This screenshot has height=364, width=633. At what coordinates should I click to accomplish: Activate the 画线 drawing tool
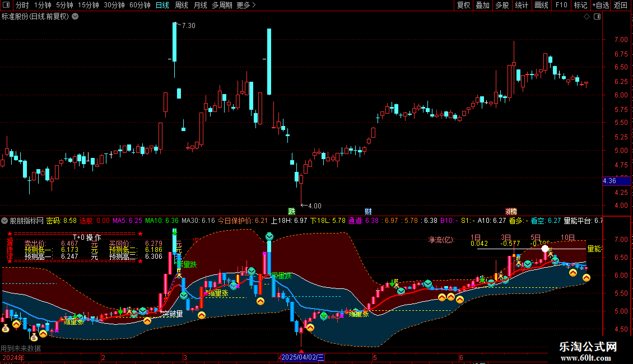tap(541, 5)
